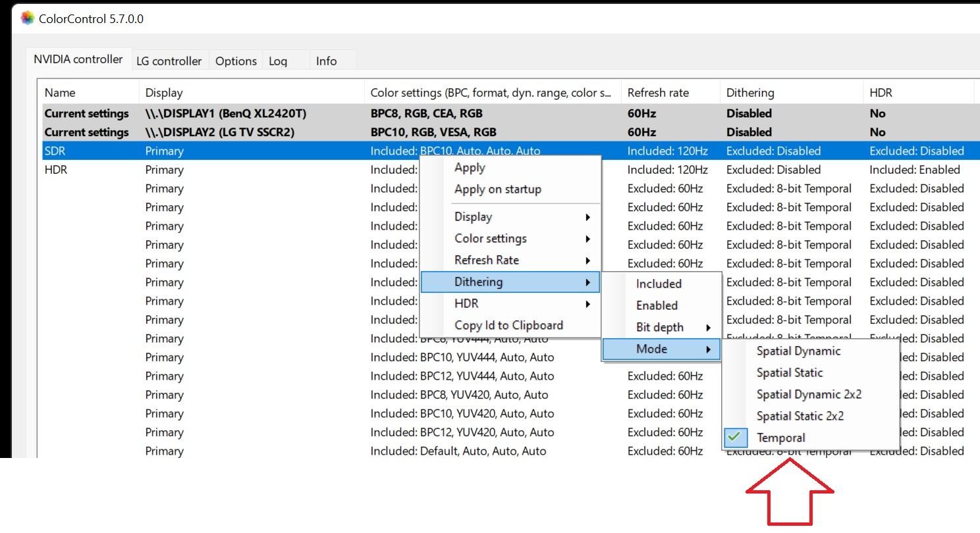Viewport: 980px width, 533px height.
Task: Sort by the Color settings column header
Action: (x=493, y=93)
